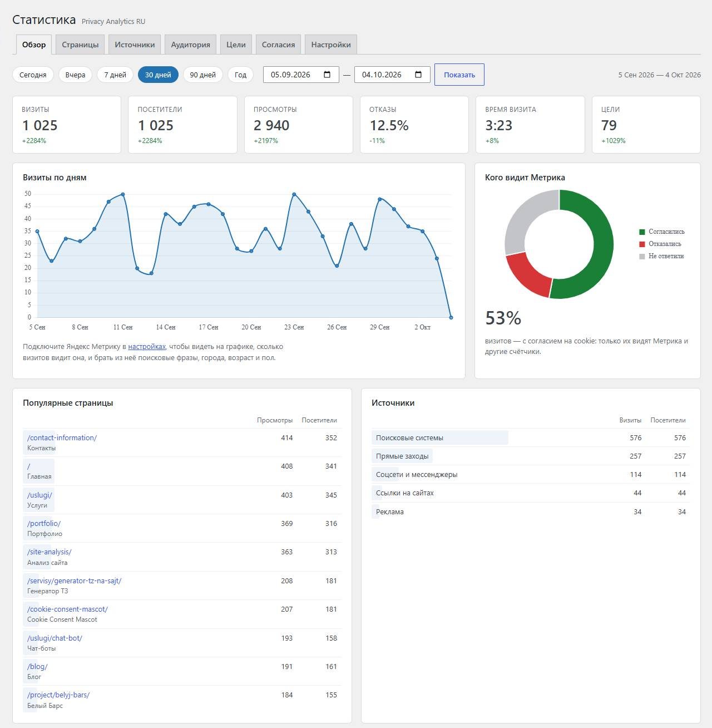Screen dimensions: 712x728
Task: Choose the Год period filter
Action: [240, 75]
